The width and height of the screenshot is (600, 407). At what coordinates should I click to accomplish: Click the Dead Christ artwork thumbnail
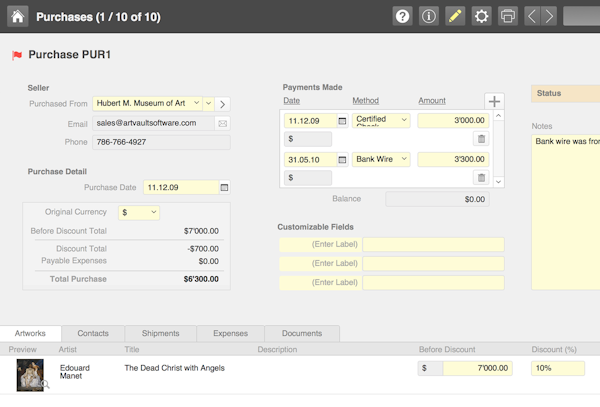[31, 374]
